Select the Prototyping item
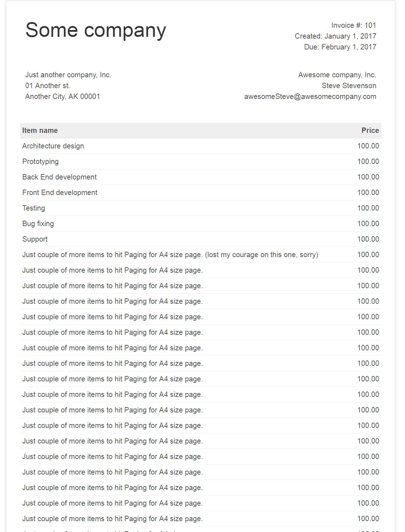The image size is (405, 532). [40, 161]
